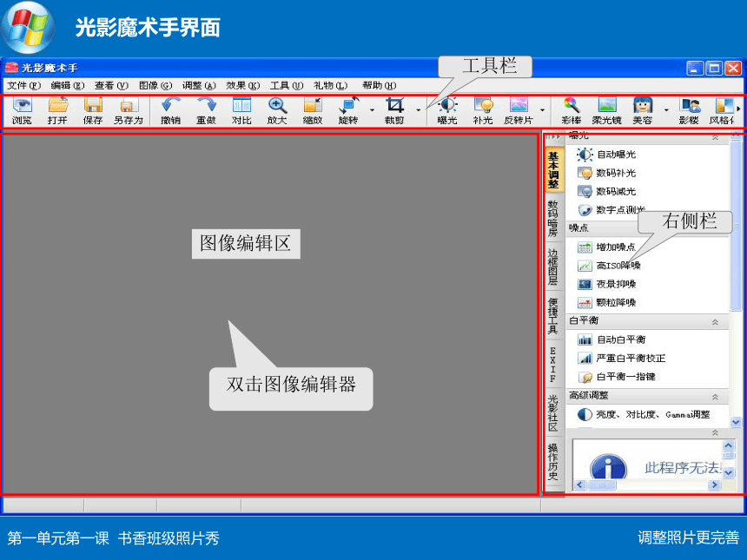Show more toolbar items arrow

[x=738, y=109]
